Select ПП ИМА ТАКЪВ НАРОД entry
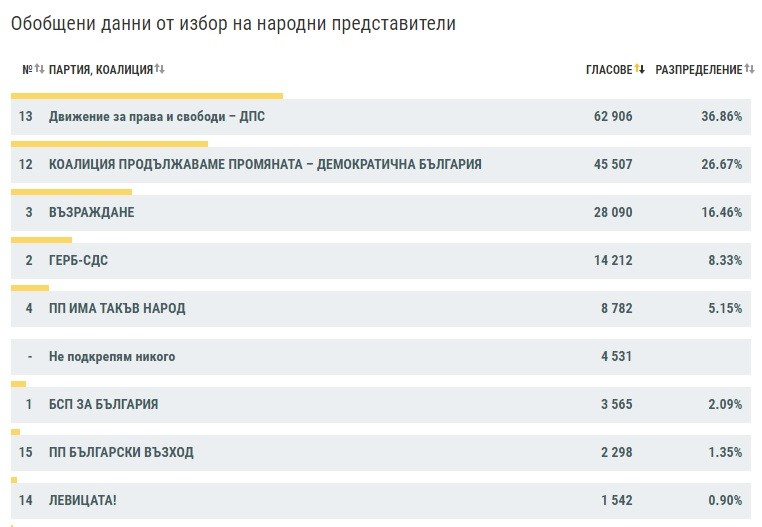Image resolution: width=762 pixels, height=527 pixels. coord(117,309)
